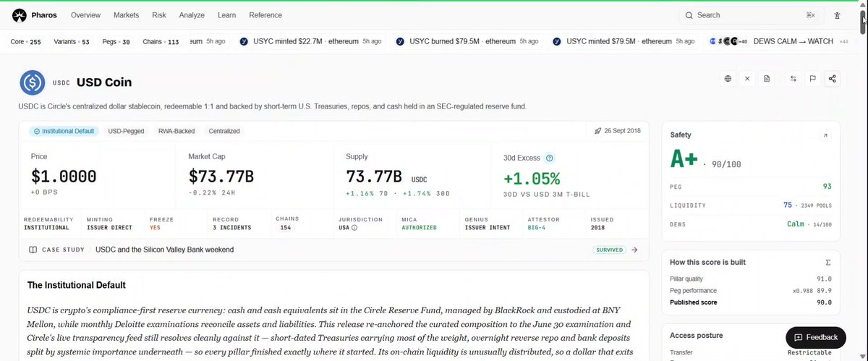This screenshot has width=868, height=361.
Task: Click the lighthouse icon beside Search
Action: point(837,15)
